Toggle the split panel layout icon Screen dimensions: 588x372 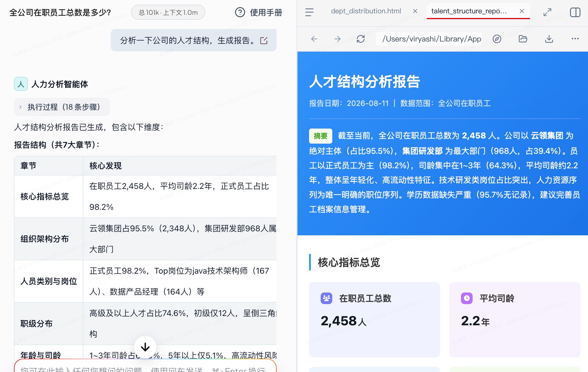coord(575,12)
